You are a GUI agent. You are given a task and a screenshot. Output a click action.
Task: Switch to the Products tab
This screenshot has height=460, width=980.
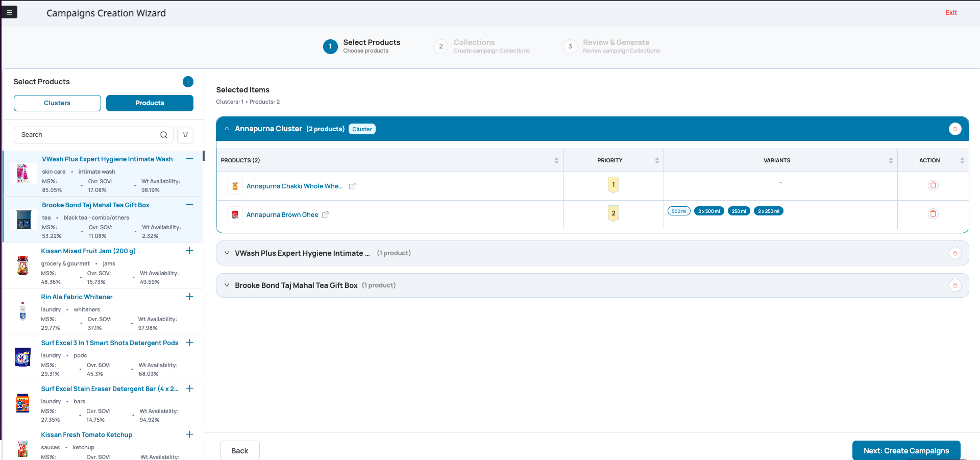click(x=150, y=103)
